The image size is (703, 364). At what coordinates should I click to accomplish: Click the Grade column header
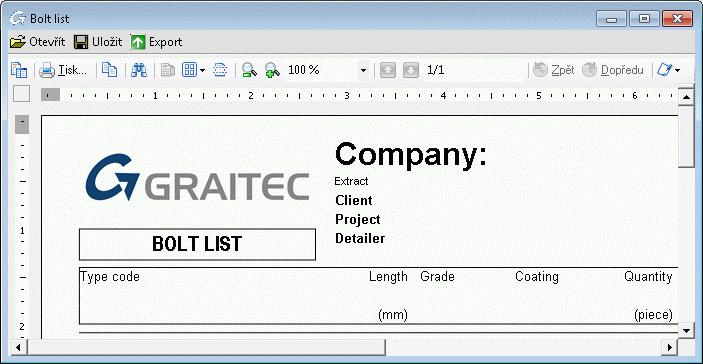point(437,277)
